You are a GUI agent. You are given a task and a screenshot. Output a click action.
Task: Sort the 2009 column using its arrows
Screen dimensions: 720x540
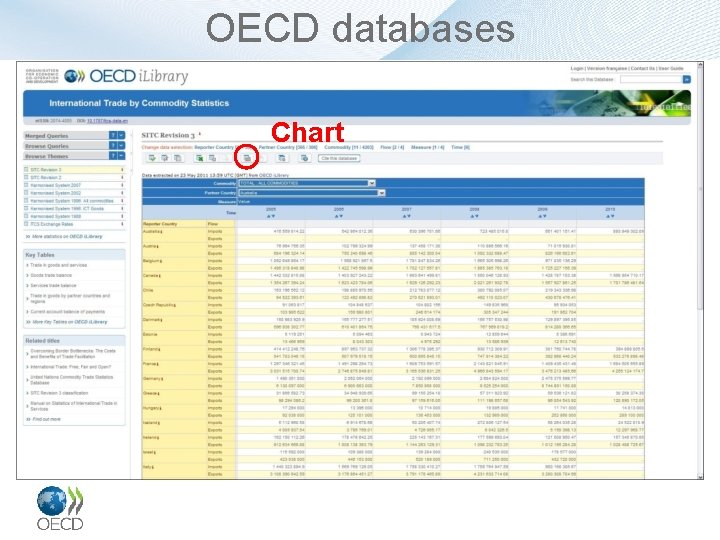pyautogui.click(x=543, y=216)
